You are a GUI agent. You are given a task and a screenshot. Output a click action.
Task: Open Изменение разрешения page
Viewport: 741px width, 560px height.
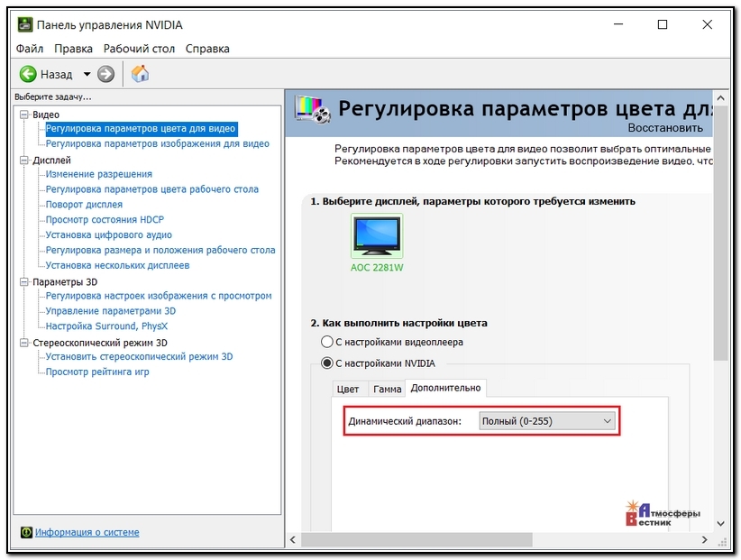[x=99, y=174]
